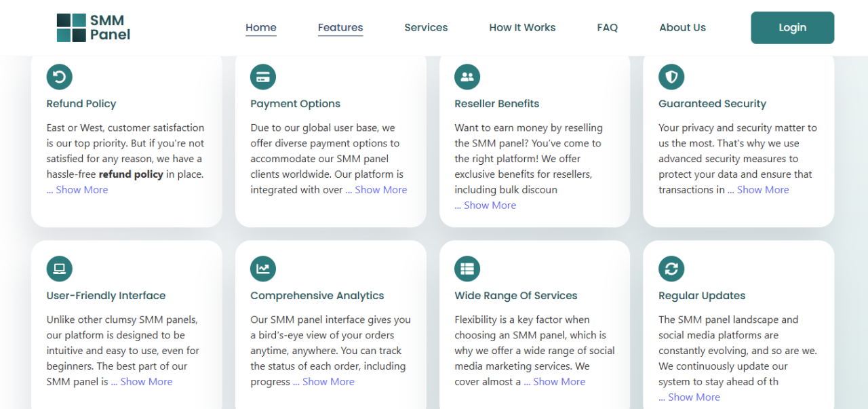Viewport: 868px width, 409px height.
Task: Open the Services nav item
Action: (426, 28)
